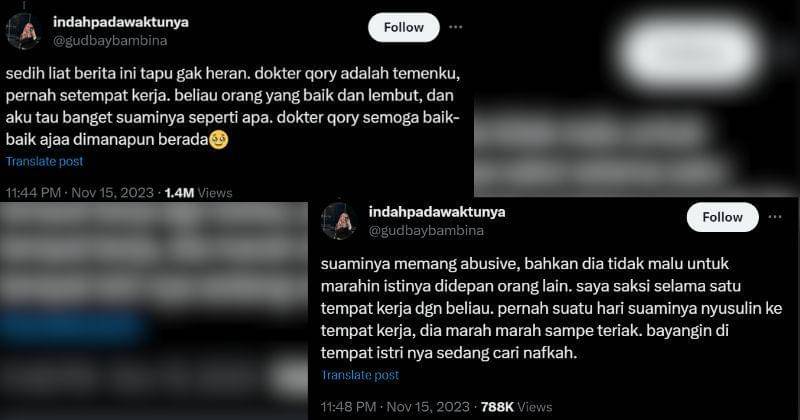Open the lower tweet's profile avatar
The height and width of the screenshot is (420, 800).
click(339, 220)
